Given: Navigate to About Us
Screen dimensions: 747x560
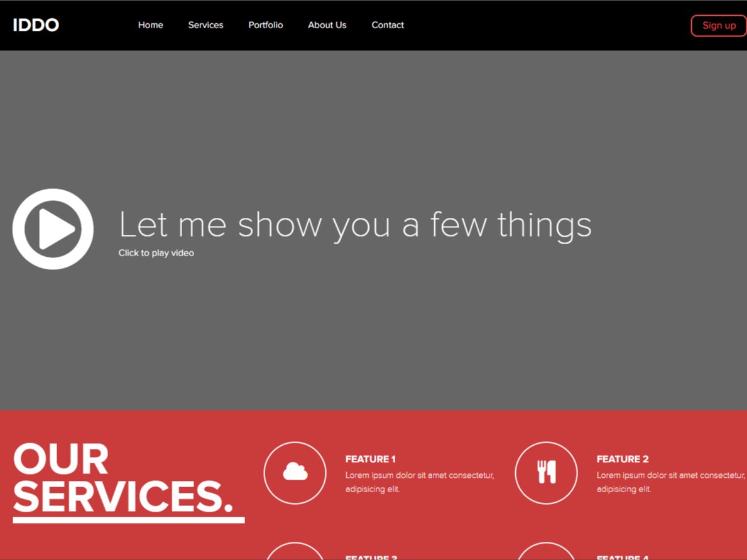Looking at the screenshot, I should point(327,25).
